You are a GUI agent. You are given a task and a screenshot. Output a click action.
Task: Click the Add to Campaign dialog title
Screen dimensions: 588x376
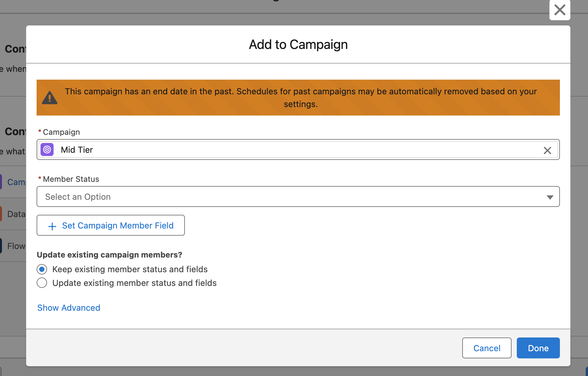(x=298, y=45)
